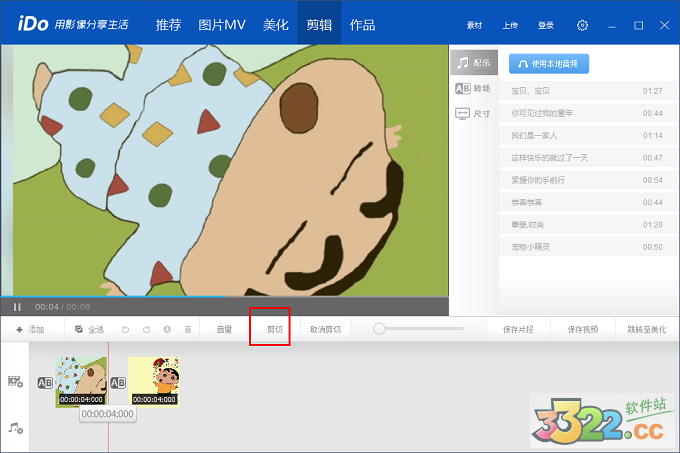Switch to the 美化 tab
Screen dimensions: 680x453
276,24
